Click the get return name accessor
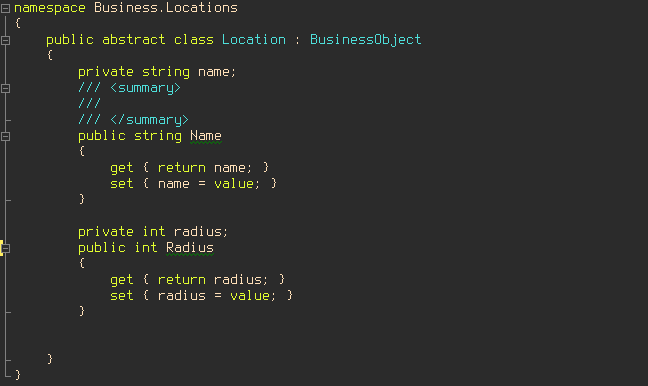Viewport: 648px width, 386px height. [190, 168]
